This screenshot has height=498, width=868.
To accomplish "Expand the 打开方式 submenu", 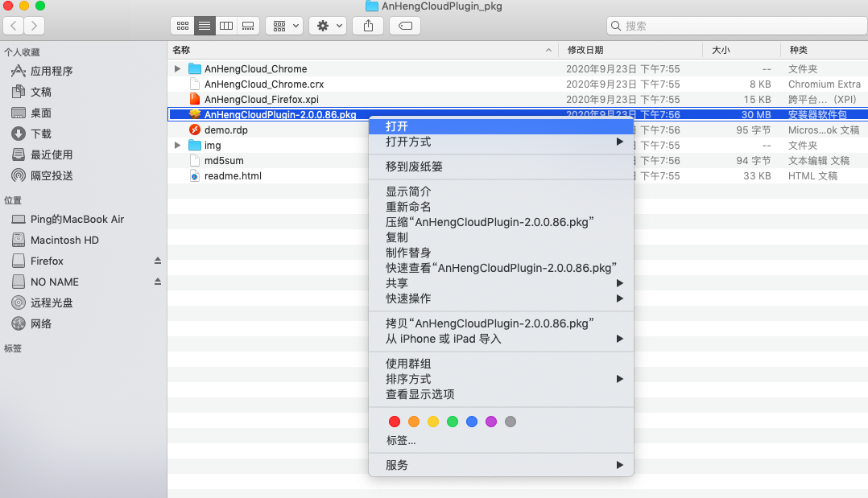I will pyautogui.click(x=501, y=142).
